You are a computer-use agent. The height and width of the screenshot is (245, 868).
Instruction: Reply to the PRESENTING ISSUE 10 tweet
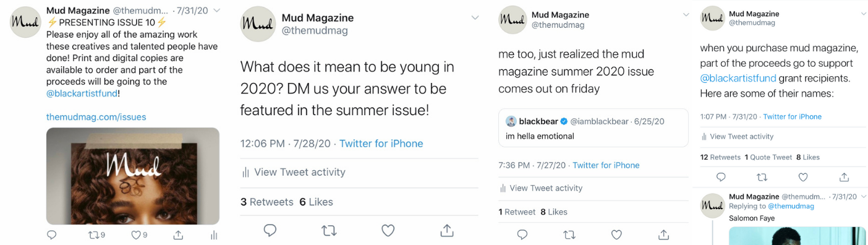[x=52, y=235]
